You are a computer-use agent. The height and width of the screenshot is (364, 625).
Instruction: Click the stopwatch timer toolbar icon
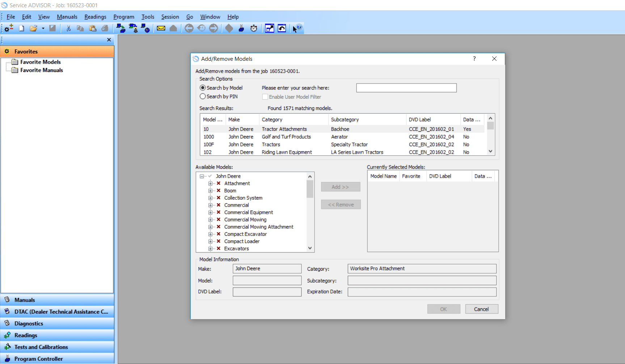(x=254, y=28)
